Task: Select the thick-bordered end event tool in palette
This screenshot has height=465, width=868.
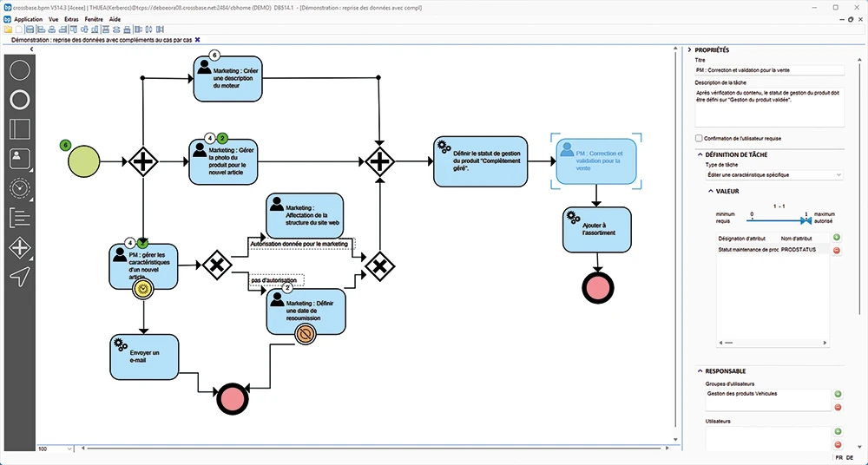Action: pos(20,100)
